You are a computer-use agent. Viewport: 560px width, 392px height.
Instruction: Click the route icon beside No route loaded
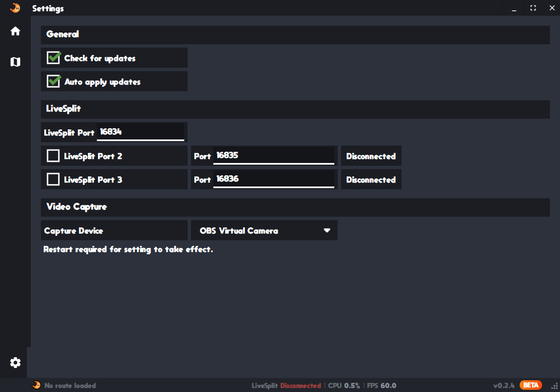pyautogui.click(x=36, y=385)
